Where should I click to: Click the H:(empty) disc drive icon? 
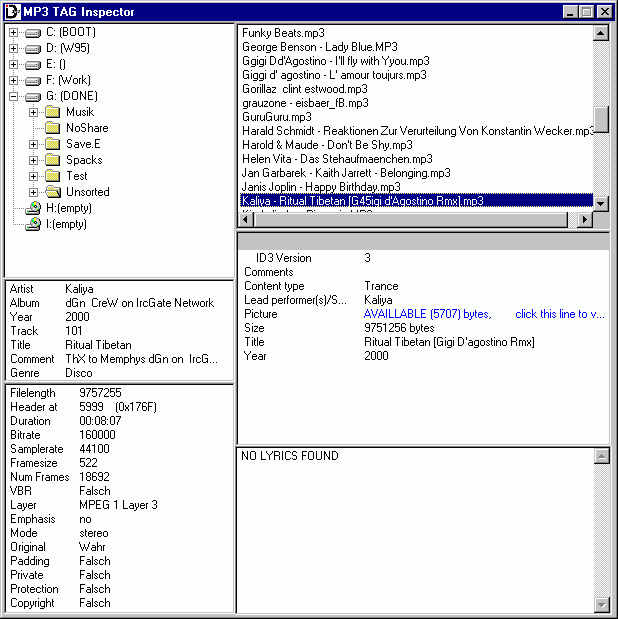click(x=33, y=208)
